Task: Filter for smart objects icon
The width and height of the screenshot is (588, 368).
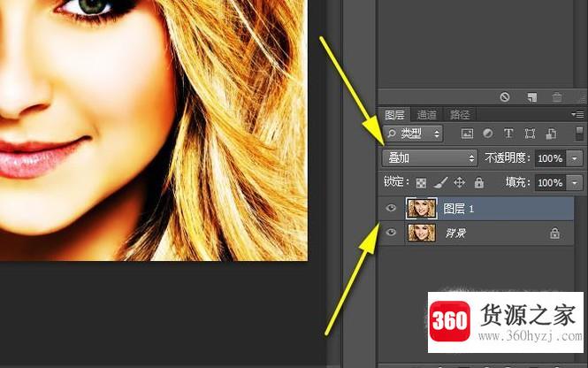Action: 551,134
